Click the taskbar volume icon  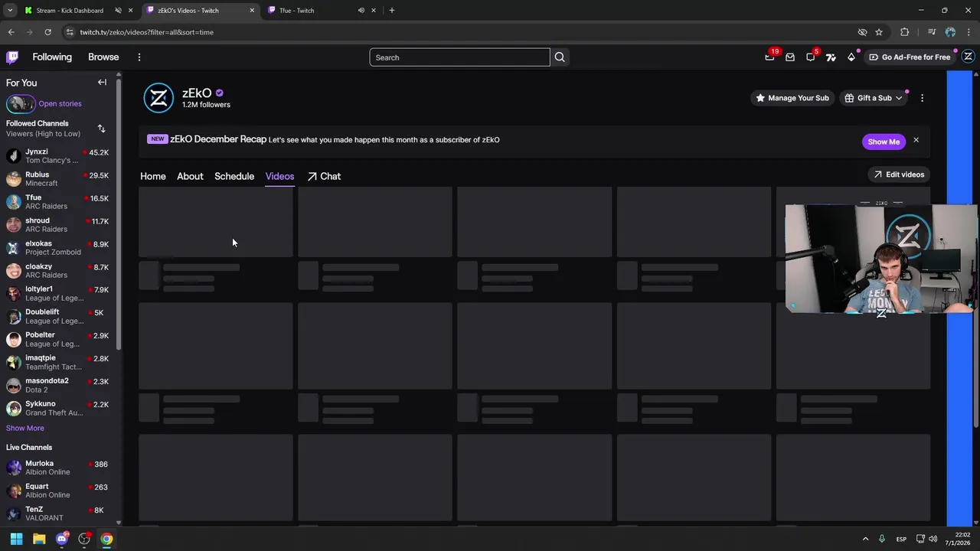(933, 539)
